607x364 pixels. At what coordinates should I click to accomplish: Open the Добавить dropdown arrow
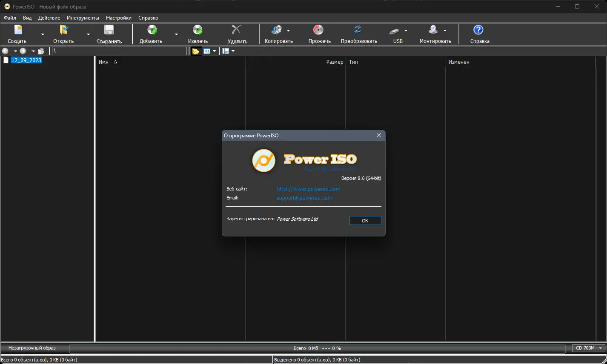[176, 34]
